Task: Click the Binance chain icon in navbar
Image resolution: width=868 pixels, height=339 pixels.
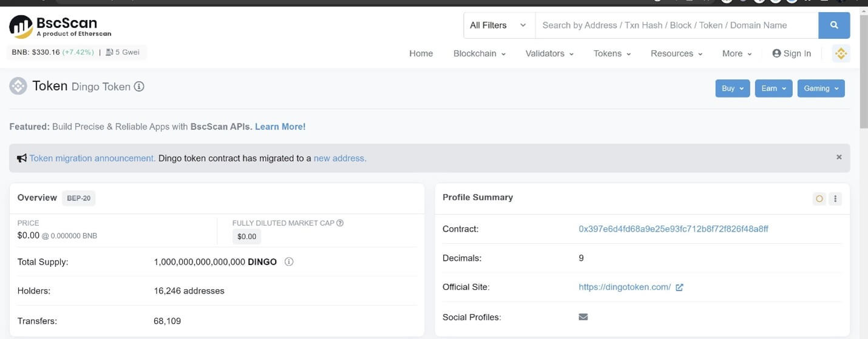Action: (841, 53)
